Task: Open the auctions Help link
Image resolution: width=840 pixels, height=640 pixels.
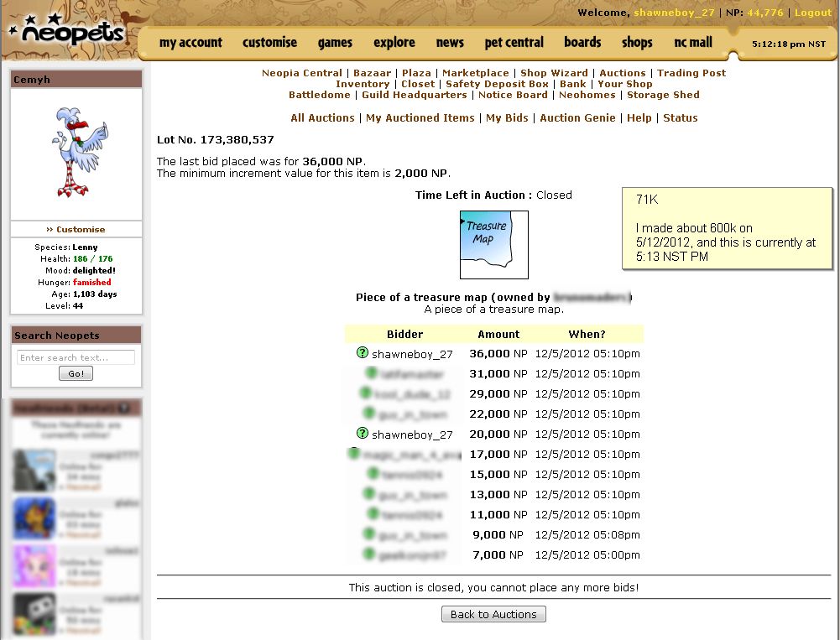Action: pyautogui.click(x=639, y=117)
